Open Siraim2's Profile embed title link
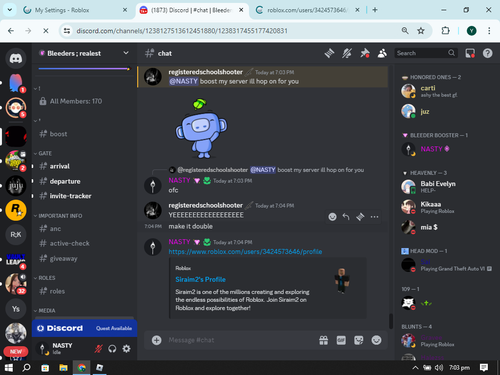Image resolution: width=500 pixels, height=375 pixels. [x=200, y=279]
